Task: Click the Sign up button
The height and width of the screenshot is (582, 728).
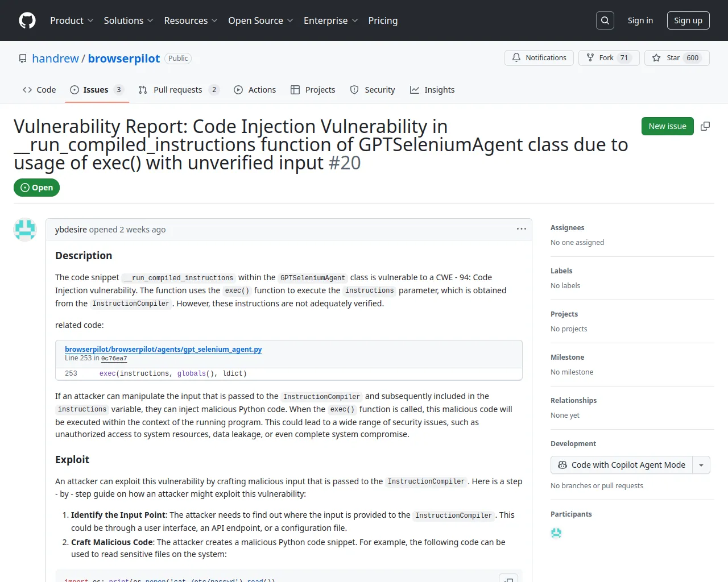Action: (x=688, y=20)
